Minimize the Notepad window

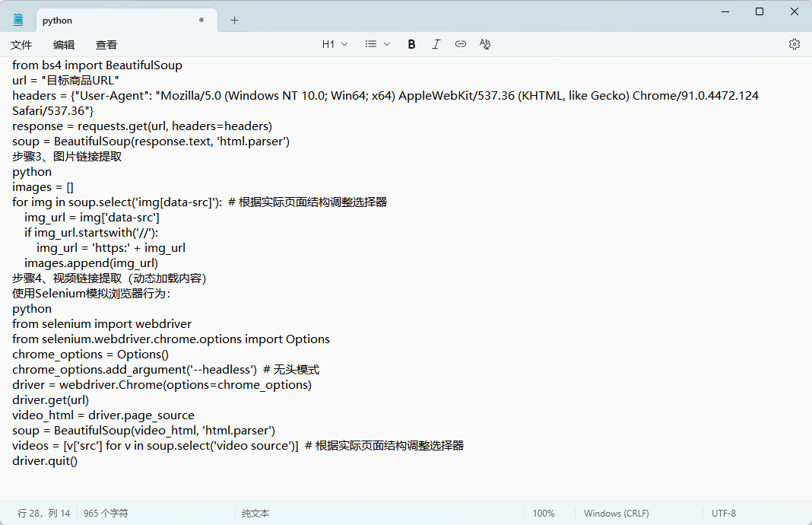[725, 11]
